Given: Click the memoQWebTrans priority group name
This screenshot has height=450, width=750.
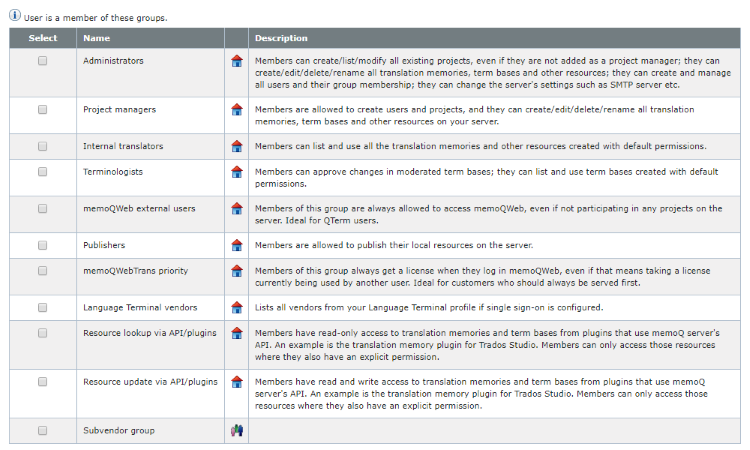Looking at the screenshot, I should 136,270.
